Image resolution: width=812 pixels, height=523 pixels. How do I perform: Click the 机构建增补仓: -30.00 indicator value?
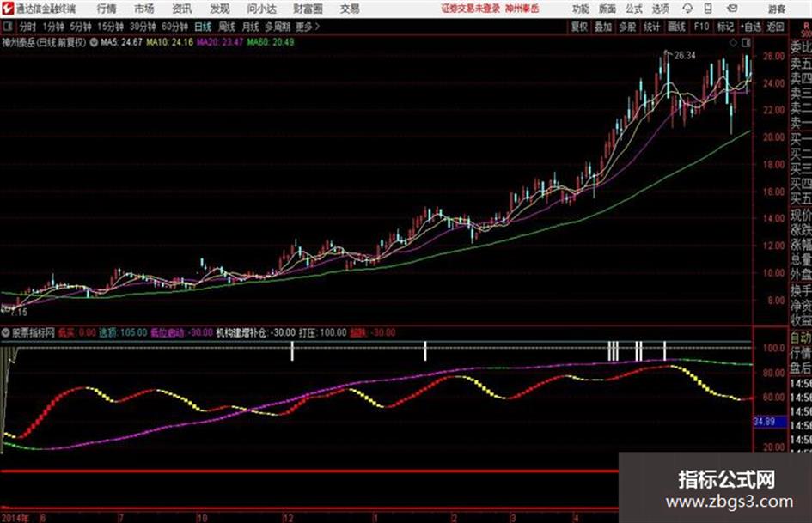click(256, 333)
